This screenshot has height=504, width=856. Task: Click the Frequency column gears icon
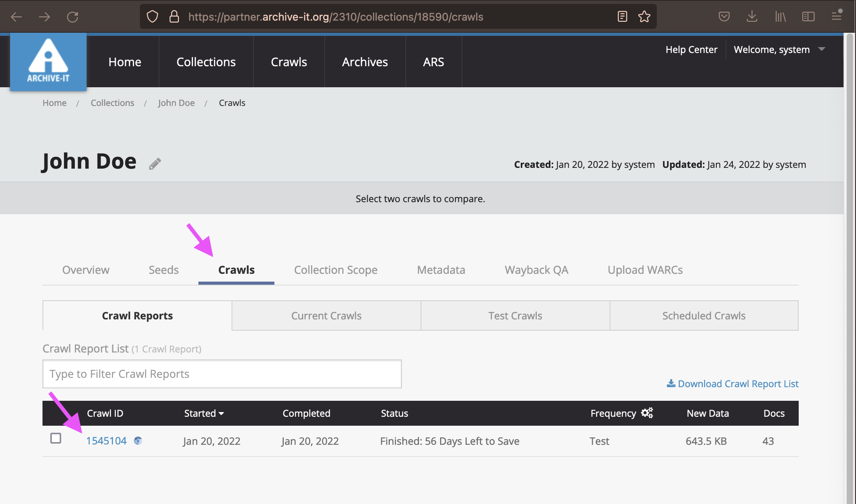647,413
